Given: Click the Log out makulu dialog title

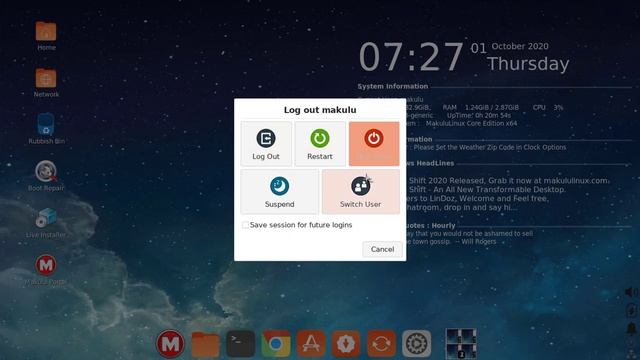Looking at the screenshot, I should pos(320,110).
